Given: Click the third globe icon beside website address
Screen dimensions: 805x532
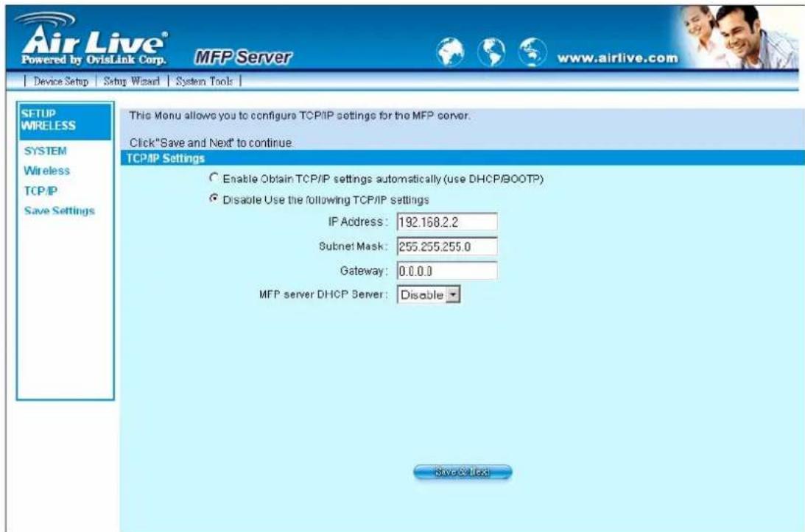Looking at the screenshot, I should (532, 52).
